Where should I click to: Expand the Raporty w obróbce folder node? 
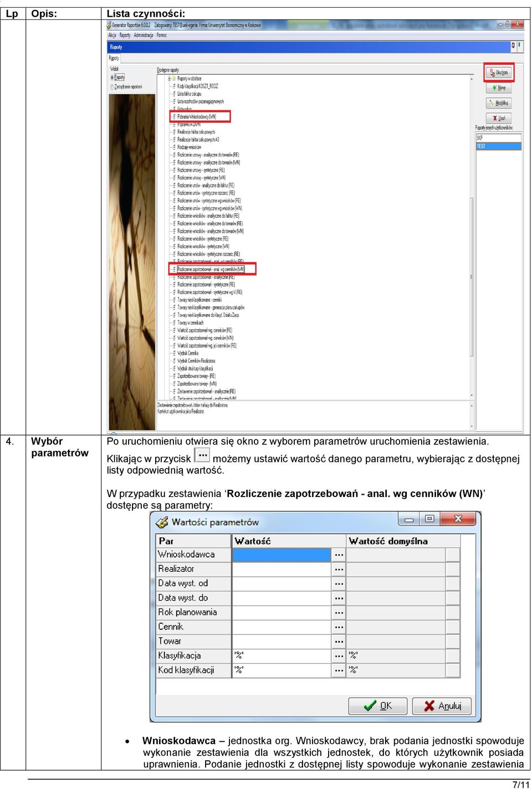(x=170, y=79)
